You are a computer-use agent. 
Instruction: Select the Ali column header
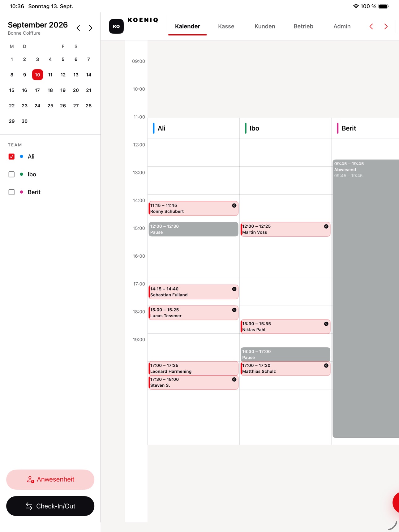(x=193, y=128)
